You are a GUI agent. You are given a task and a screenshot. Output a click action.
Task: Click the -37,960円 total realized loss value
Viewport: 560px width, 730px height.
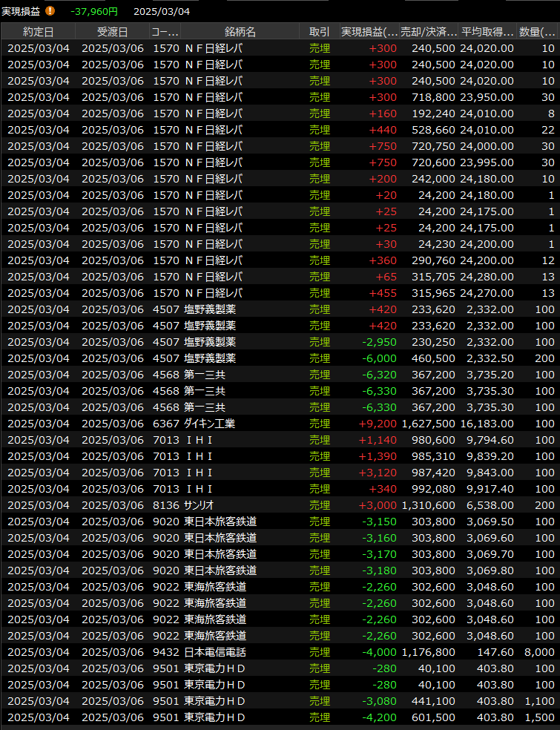coord(94,11)
